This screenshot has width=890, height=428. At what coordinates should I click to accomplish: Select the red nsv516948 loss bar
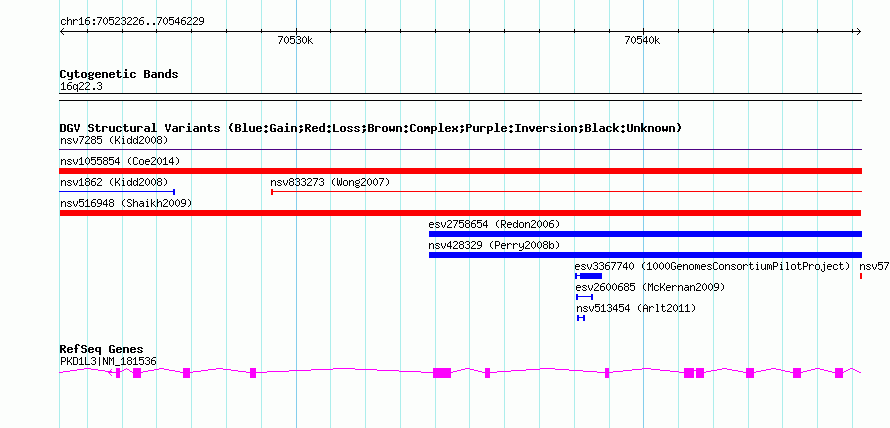[x=460, y=213]
